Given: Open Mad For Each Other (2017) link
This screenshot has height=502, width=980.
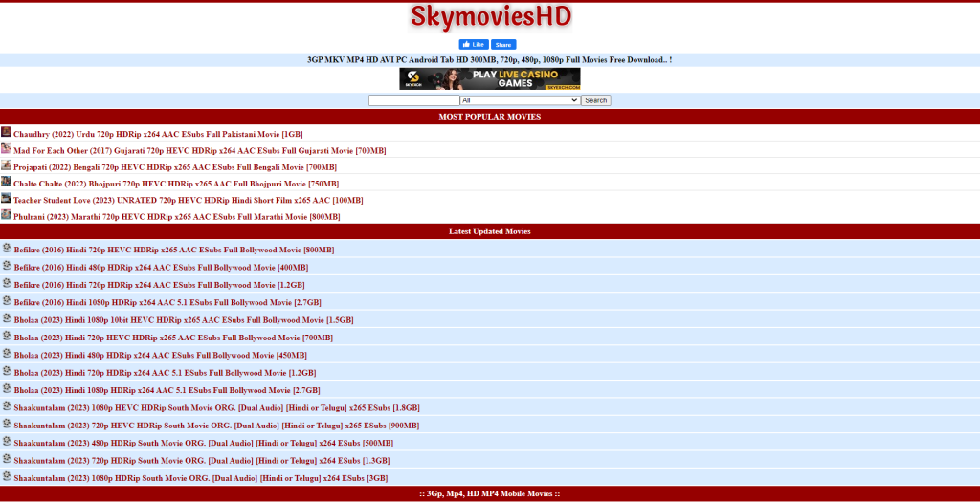Looking at the screenshot, I should click(199, 150).
